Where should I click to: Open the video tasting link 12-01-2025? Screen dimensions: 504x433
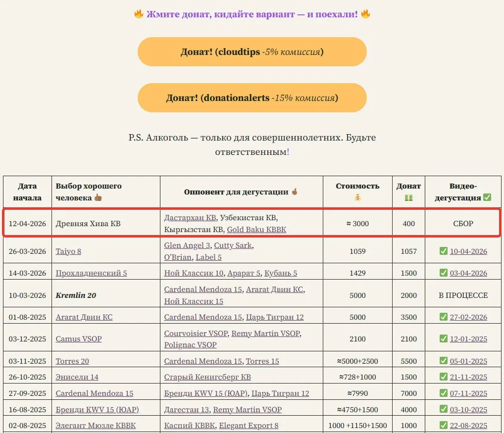click(x=468, y=339)
